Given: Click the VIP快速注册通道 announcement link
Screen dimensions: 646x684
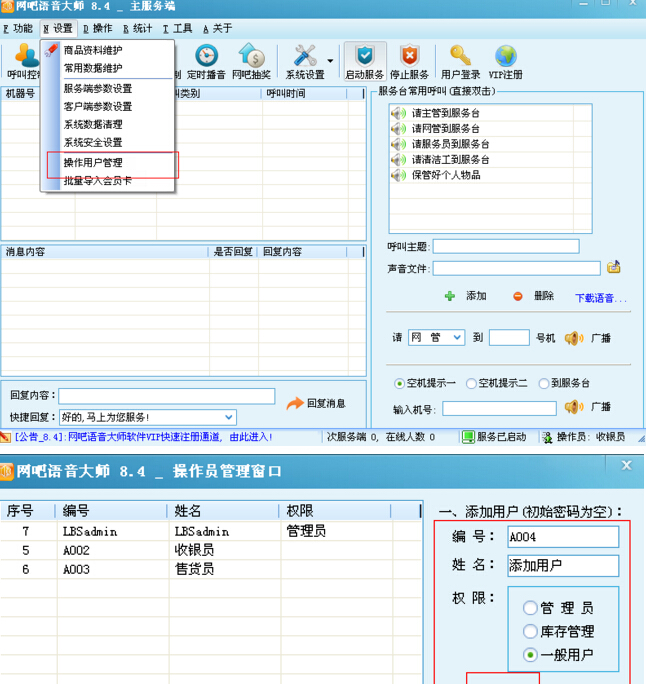Looking at the screenshot, I should pyautogui.click(x=144, y=437).
